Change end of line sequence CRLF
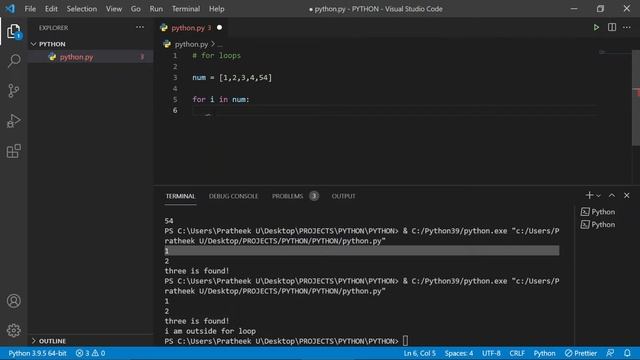 tap(517, 353)
